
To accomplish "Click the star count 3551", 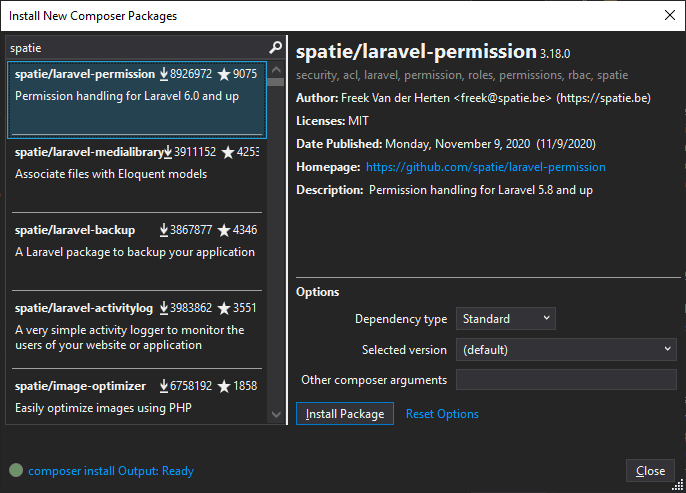I will tap(245, 308).
